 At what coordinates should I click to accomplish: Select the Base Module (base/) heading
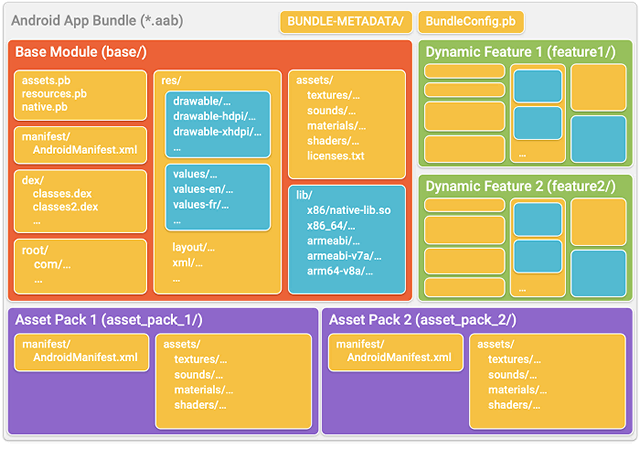(79, 52)
